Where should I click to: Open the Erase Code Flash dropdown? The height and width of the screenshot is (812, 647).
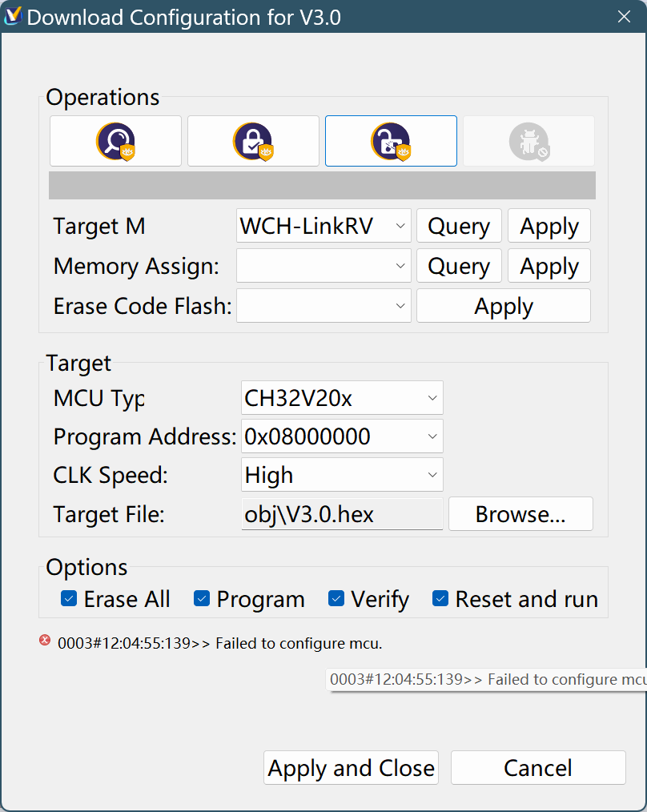click(323, 306)
